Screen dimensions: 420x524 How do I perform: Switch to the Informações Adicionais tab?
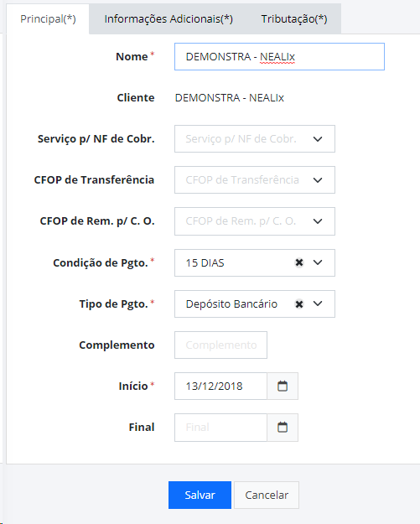(x=169, y=19)
